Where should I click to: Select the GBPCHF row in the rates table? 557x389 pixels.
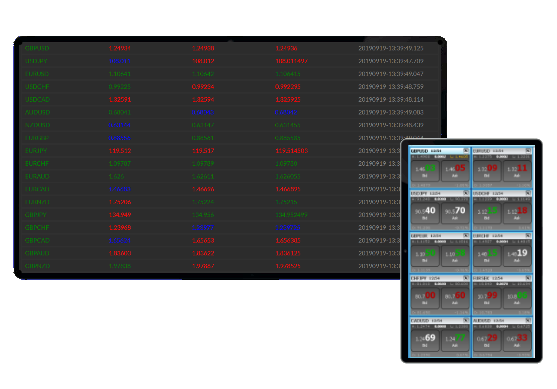click(x=210, y=228)
